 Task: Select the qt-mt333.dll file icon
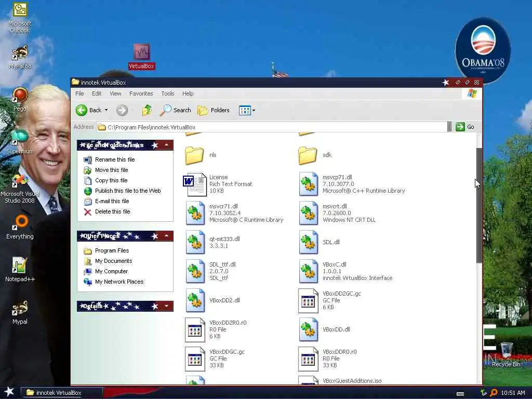[x=195, y=242]
